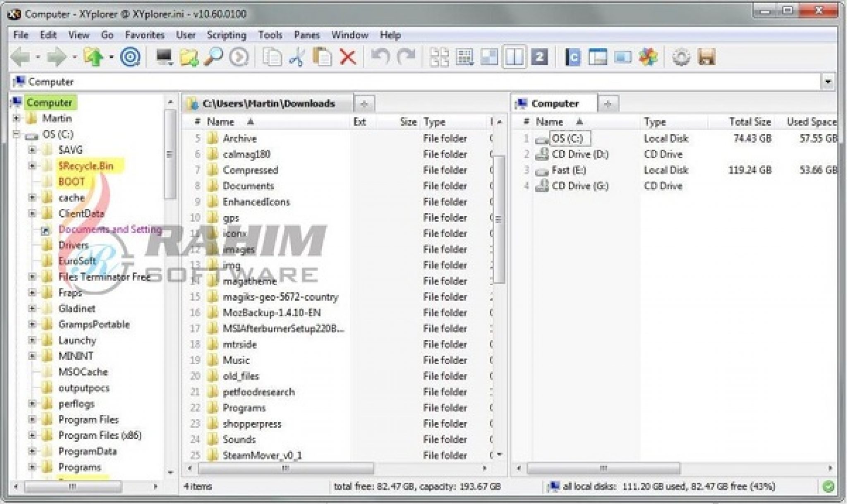Toggle the Dual Pane toolbar button
Viewport: 847px width, 504px height.
[x=514, y=57]
